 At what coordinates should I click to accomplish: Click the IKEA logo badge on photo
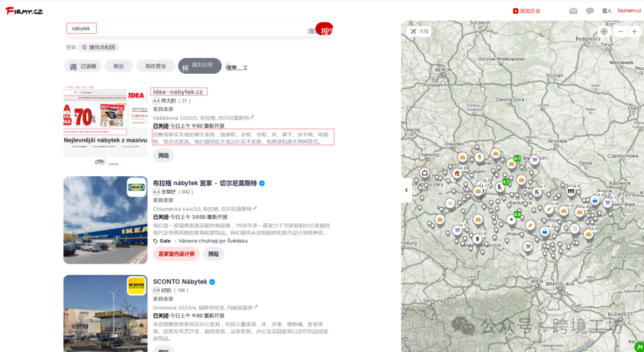coord(136,187)
